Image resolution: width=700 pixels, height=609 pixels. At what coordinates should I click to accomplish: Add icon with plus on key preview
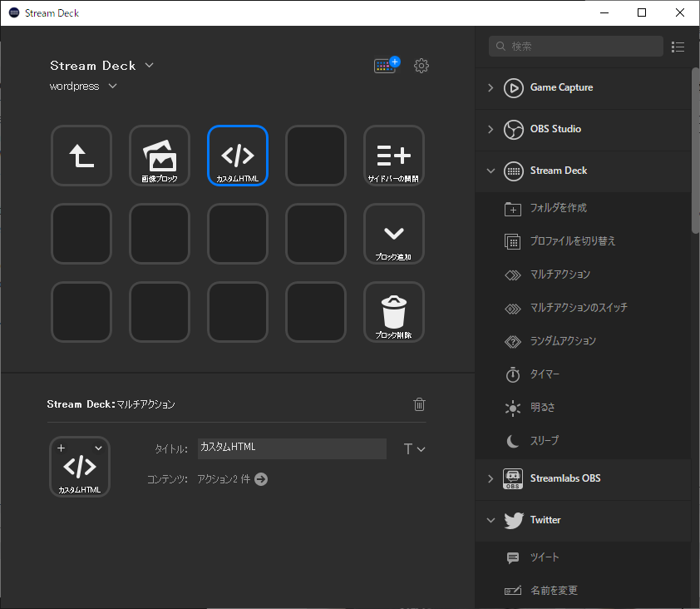pyautogui.click(x=62, y=448)
